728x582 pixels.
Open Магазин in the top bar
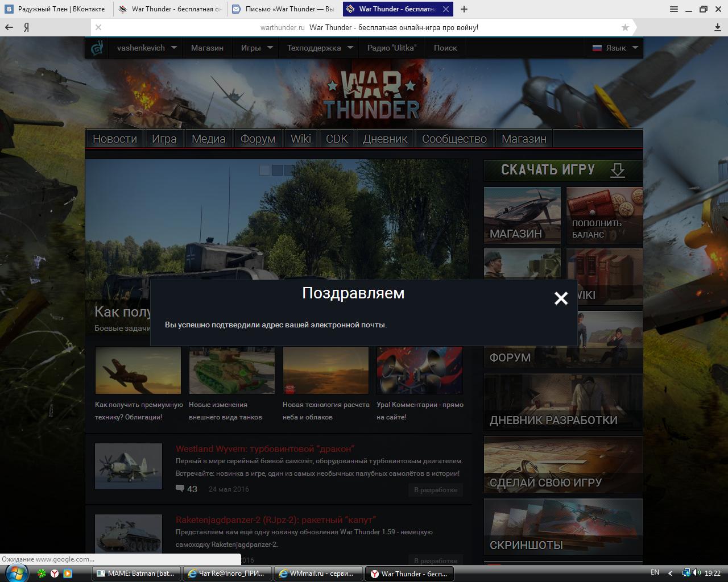pos(207,48)
